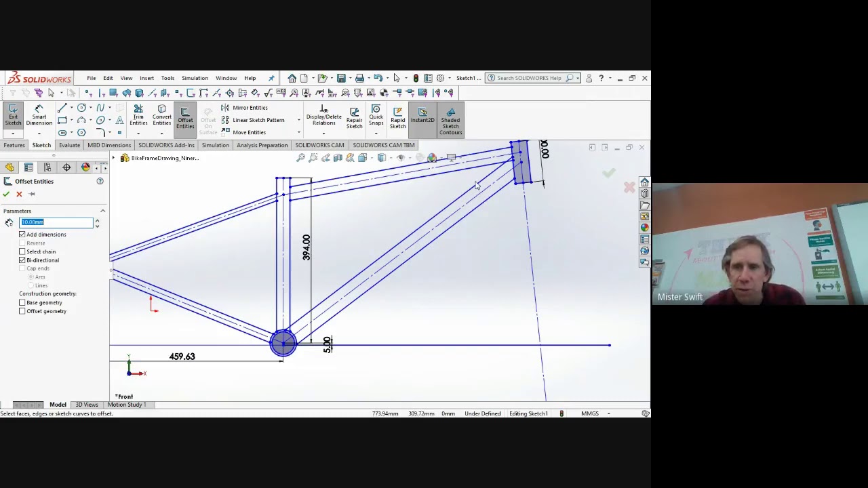Click the Save icon in top toolbar

(x=341, y=78)
